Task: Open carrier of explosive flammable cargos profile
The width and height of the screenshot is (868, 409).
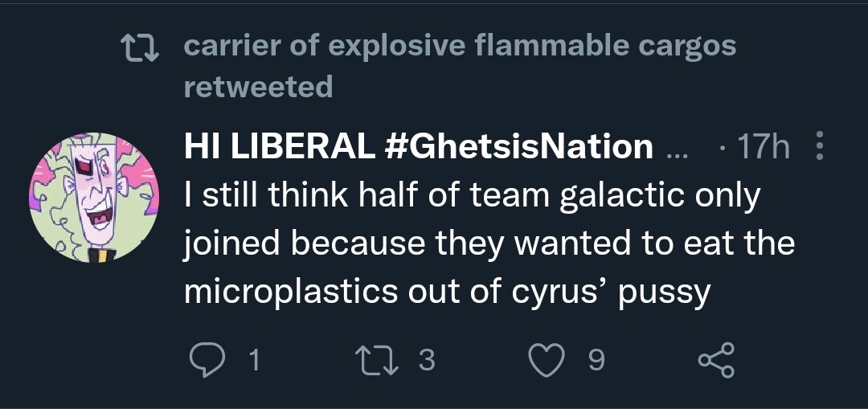Action: pos(460,46)
